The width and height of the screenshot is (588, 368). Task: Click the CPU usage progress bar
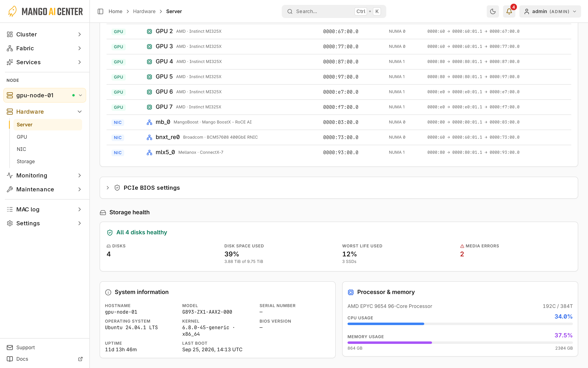coord(460,324)
